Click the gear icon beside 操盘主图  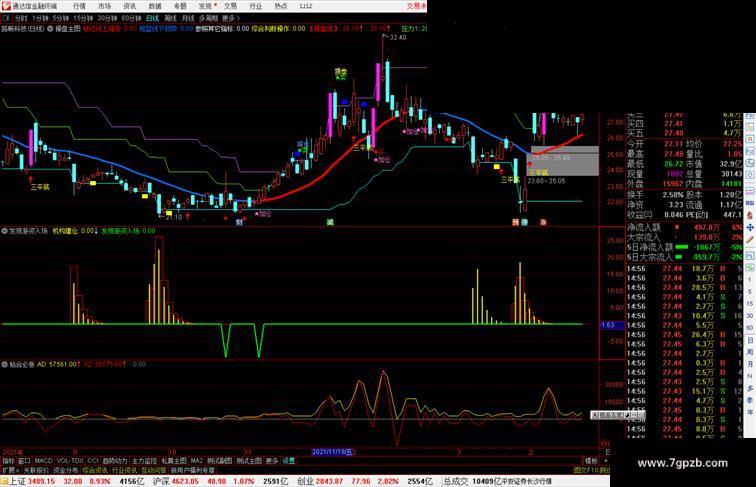50,28
